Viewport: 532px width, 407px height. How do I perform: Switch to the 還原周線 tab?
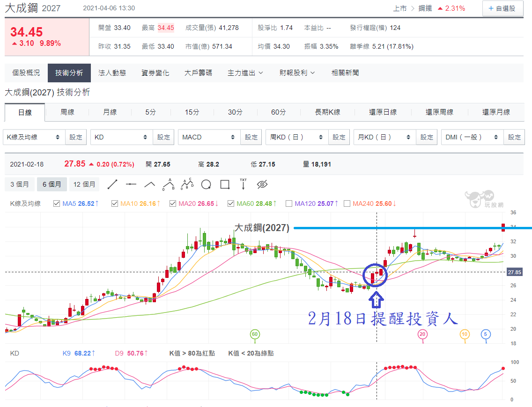pyautogui.click(x=439, y=112)
